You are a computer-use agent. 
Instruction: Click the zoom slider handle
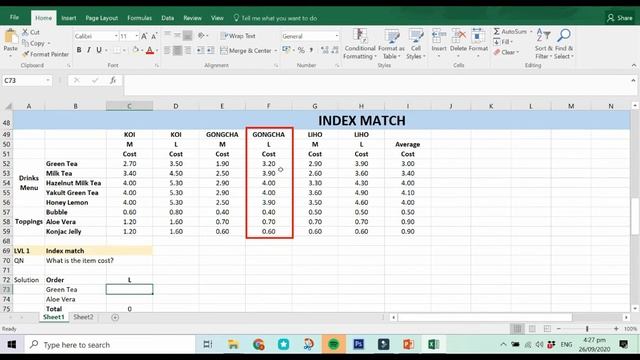(587, 329)
